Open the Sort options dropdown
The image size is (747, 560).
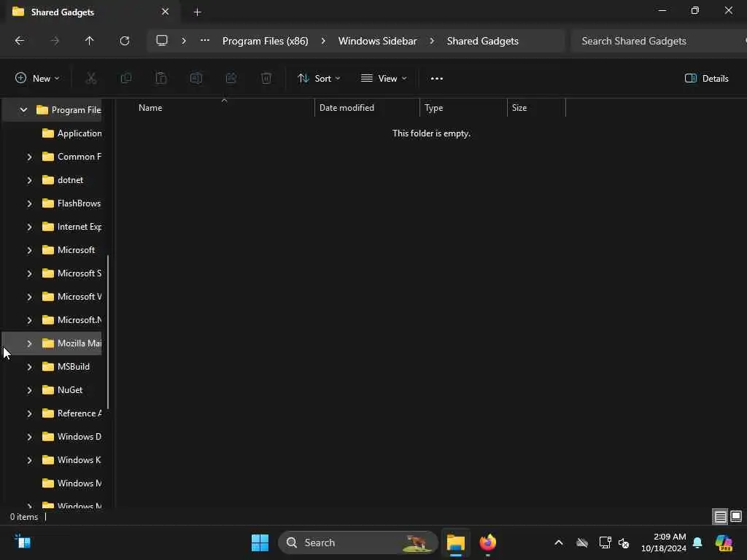coord(319,79)
